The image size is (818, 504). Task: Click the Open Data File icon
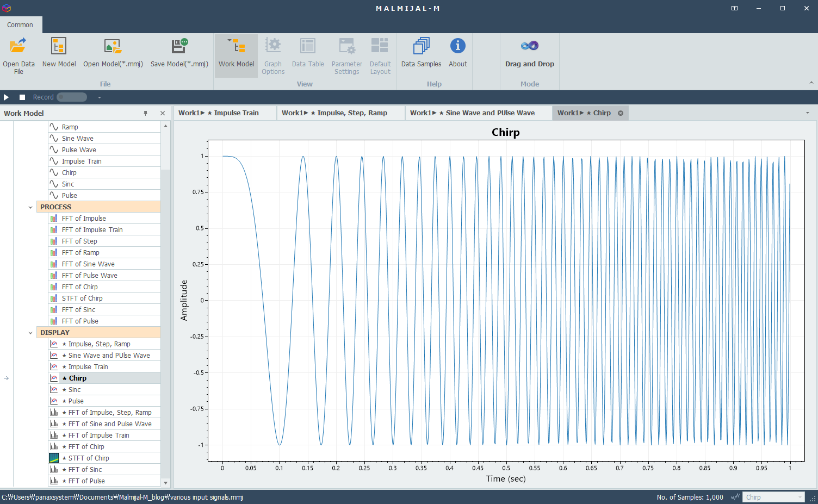pyautogui.click(x=18, y=46)
